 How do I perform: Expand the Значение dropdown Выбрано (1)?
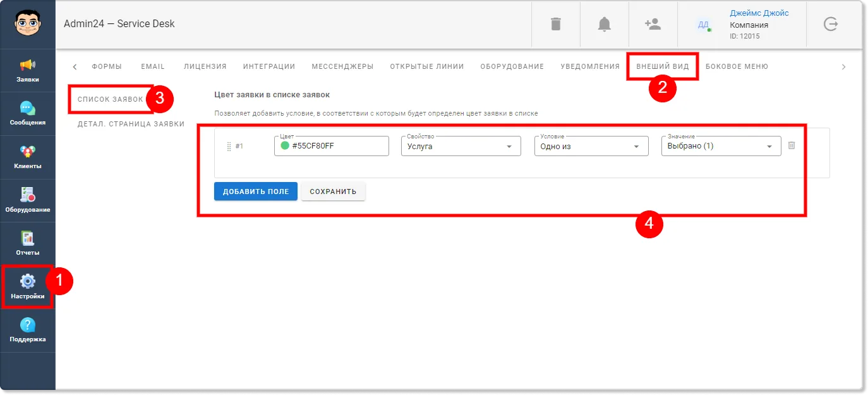click(721, 146)
